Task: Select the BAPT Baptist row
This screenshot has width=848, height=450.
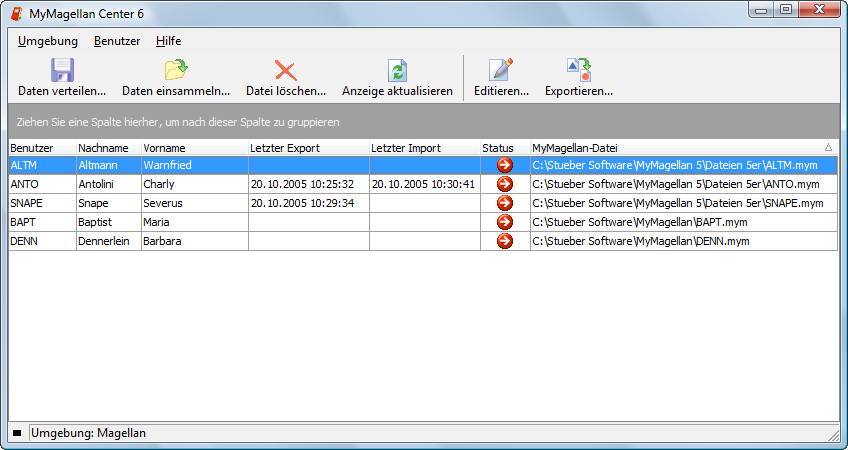Action: [x=423, y=222]
